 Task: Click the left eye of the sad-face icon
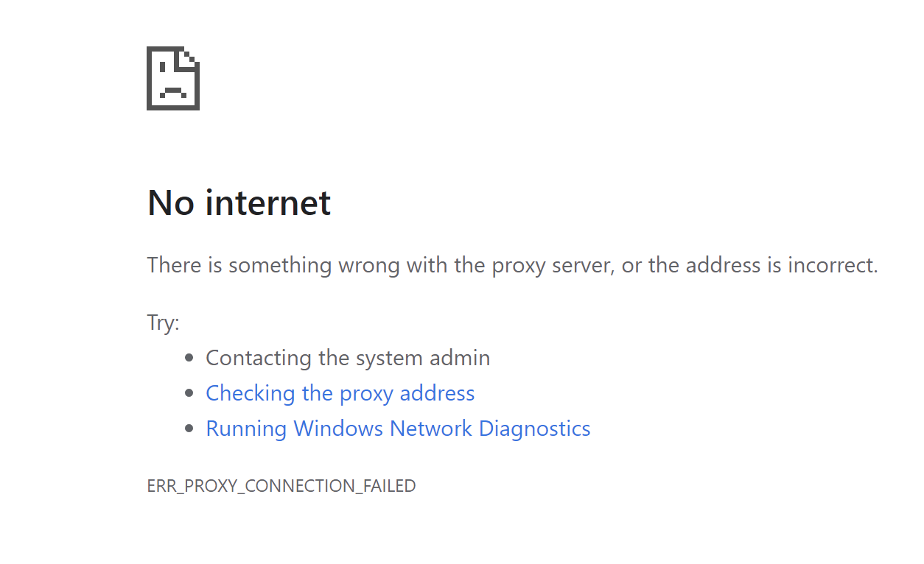click(x=162, y=67)
